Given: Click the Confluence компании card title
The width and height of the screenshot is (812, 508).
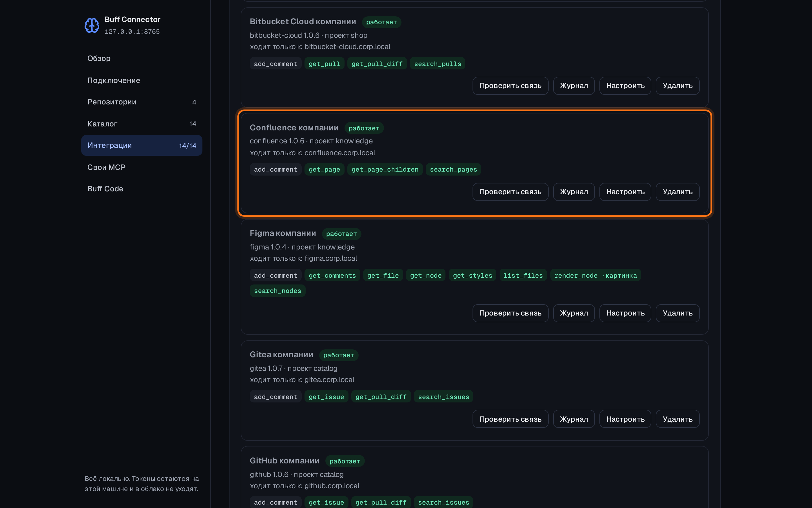Looking at the screenshot, I should [x=294, y=128].
